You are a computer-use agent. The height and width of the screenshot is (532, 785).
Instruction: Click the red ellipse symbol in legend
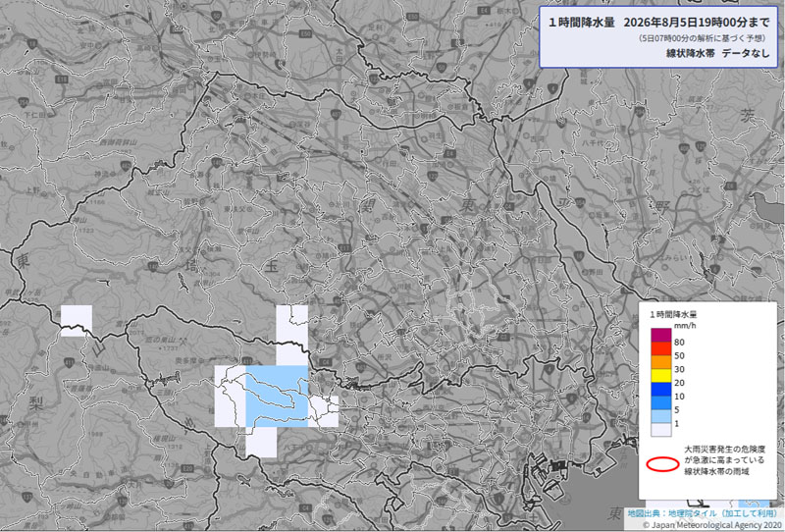[x=662, y=464]
